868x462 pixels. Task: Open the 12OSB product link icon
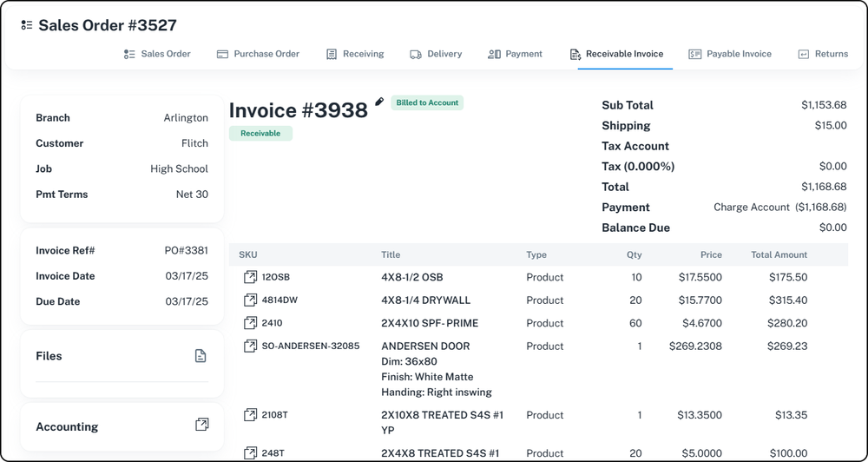click(x=250, y=277)
